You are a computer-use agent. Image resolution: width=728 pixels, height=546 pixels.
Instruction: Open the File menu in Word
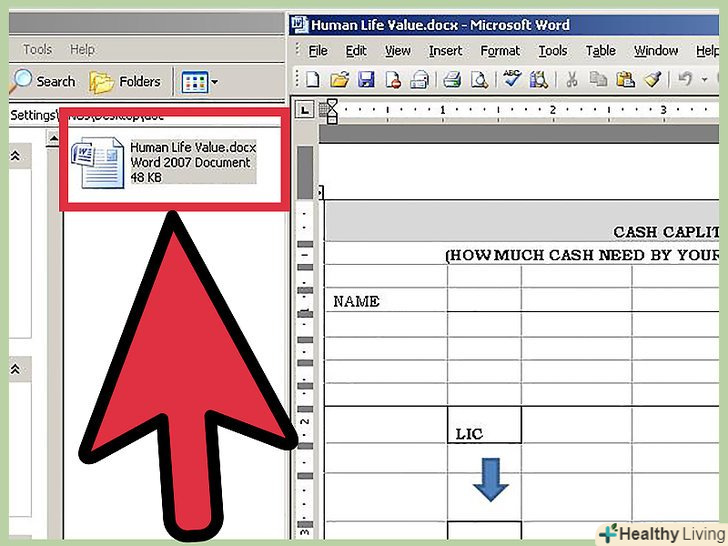tap(318, 51)
